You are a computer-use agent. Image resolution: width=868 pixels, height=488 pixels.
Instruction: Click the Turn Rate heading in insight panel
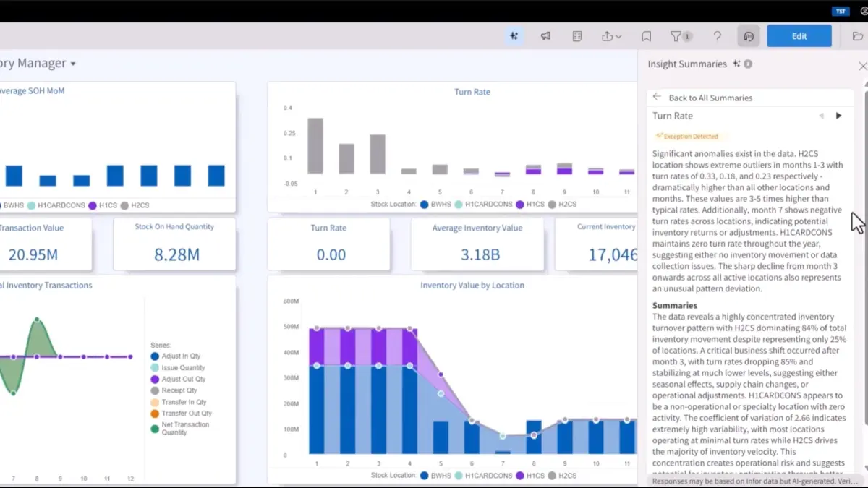(673, 116)
